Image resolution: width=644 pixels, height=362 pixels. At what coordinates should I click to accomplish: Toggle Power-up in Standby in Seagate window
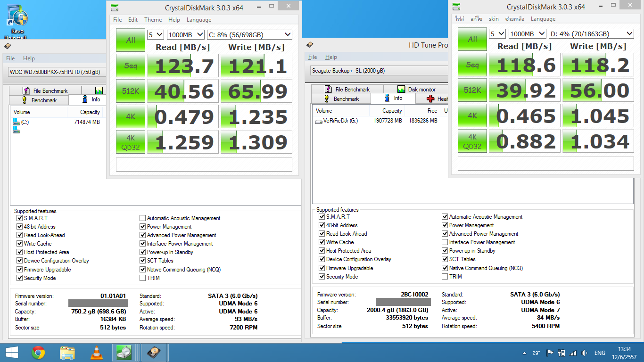pyautogui.click(x=445, y=251)
